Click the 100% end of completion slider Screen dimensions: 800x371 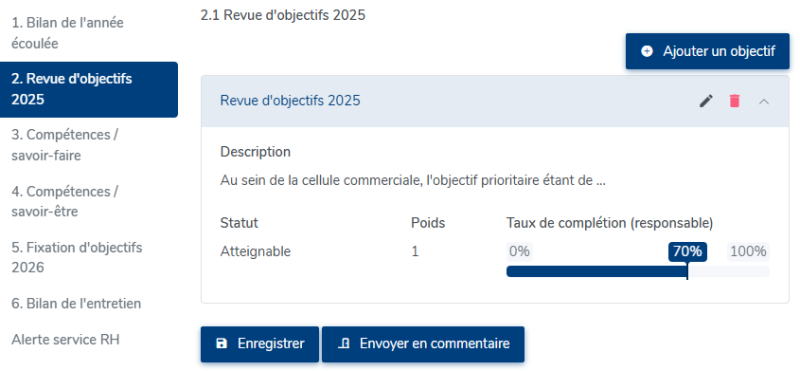click(748, 252)
